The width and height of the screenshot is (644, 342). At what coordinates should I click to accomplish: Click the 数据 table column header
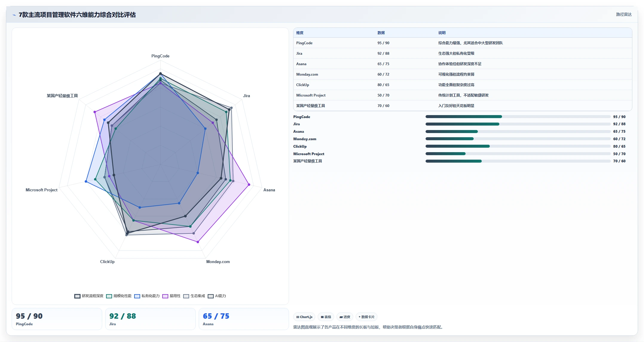(381, 33)
